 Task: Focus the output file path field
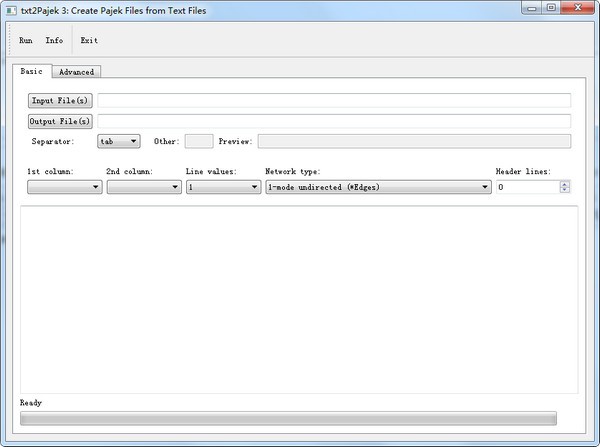(334, 121)
